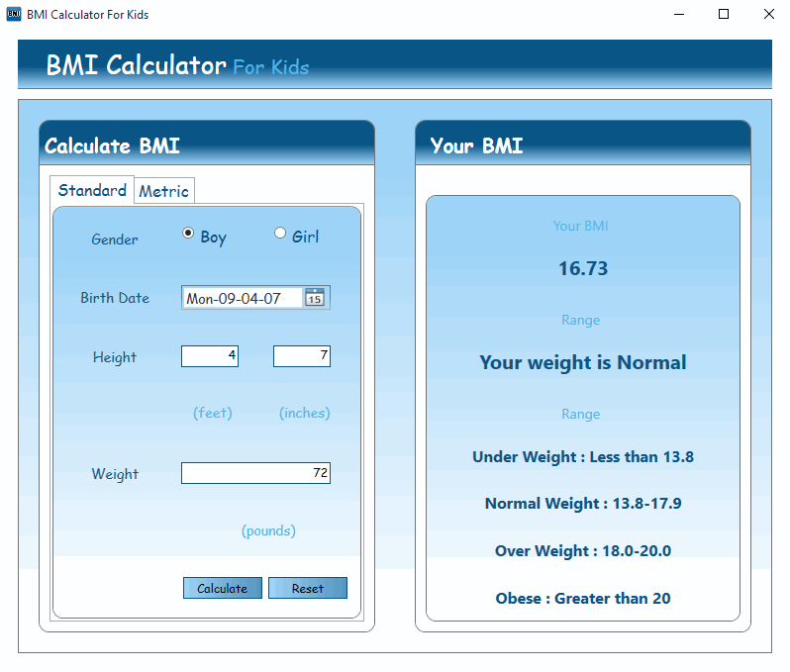Click the 'Your BMI' panel heading

[x=476, y=146]
